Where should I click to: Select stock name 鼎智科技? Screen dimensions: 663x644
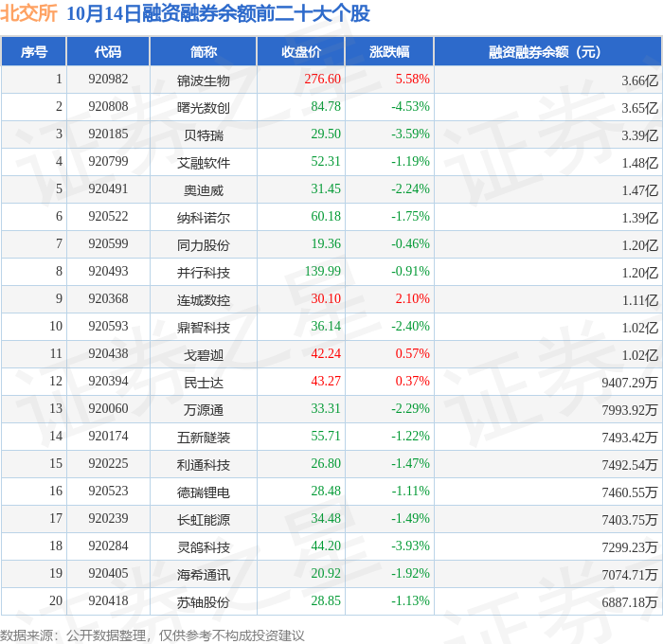click(x=204, y=328)
